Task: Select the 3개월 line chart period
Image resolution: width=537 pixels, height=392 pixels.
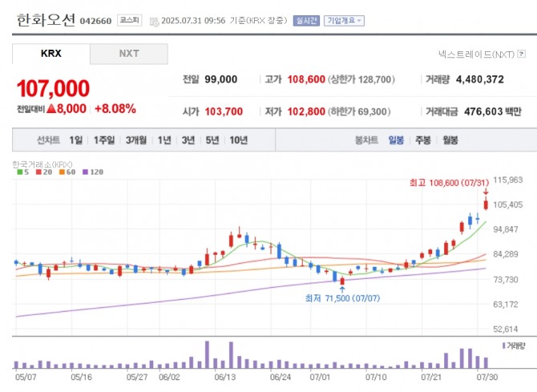Action: (x=136, y=139)
